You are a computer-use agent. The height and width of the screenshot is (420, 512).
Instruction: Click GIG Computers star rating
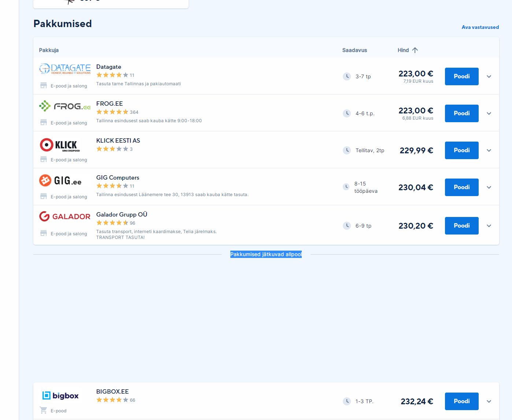(x=112, y=186)
